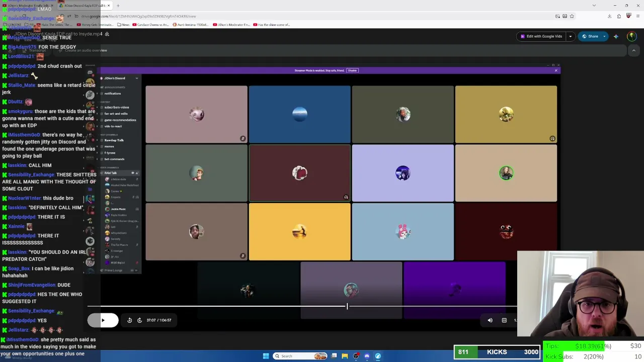The image size is (644, 362).
Task: Seek on the video progress bar handle
Action: click(347, 306)
